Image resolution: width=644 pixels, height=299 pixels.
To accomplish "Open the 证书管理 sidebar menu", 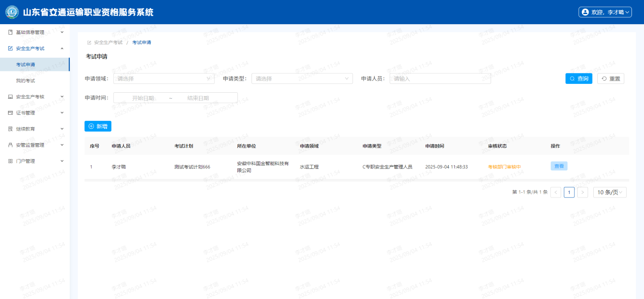I will (x=35, y=113).
